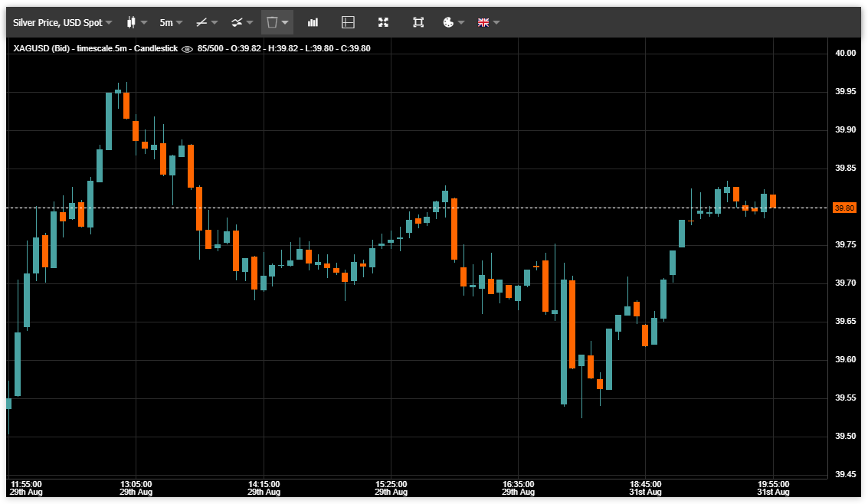Expand the indicators dropdown arrow
Screen dimensions: 868x504
[x=251, y=23]
